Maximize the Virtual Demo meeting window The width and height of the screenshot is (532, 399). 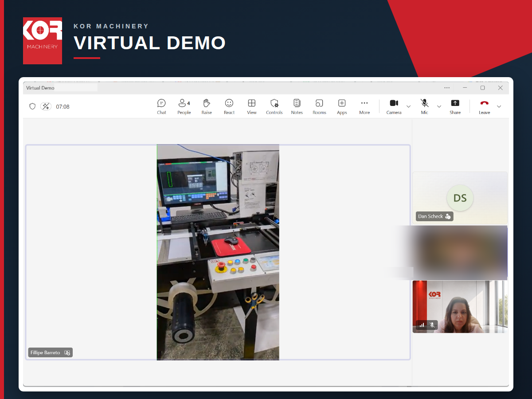pyautogui.click(x=483, y=88)
